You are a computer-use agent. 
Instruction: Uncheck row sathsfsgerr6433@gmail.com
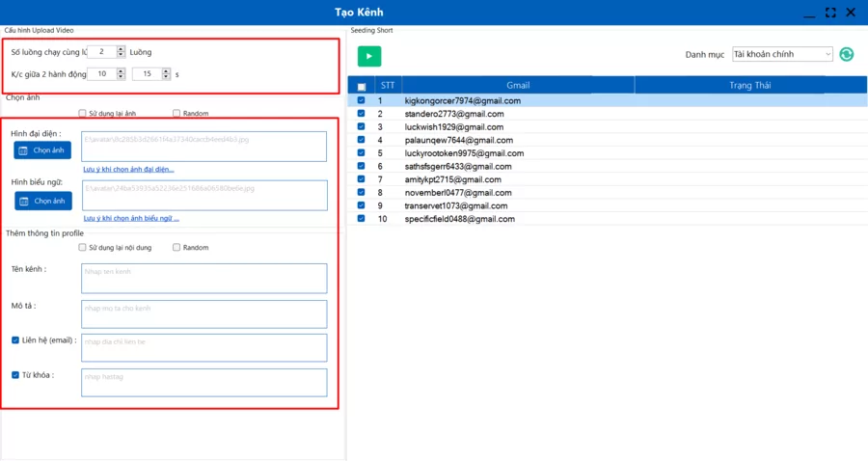click(x=361, y=166)
